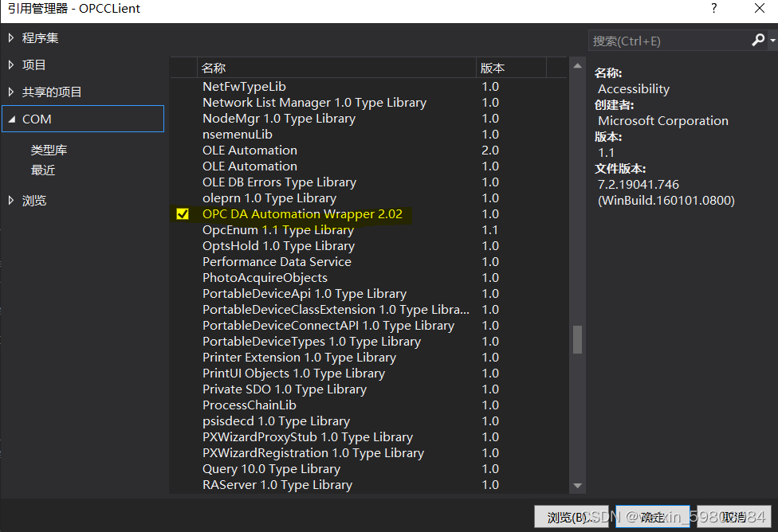Screen dimensions: 778x532
Task: Open the search options dropdown arrow
Action: click(x=774, y=40)
